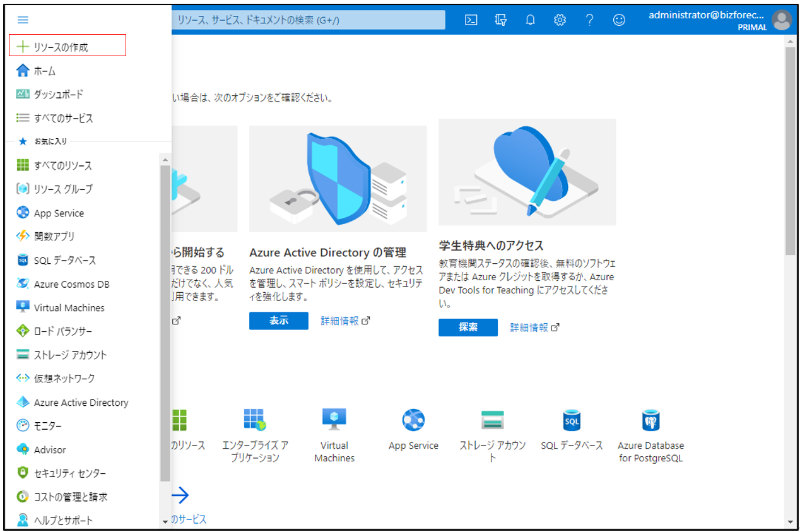
Task: Open Cloud Shell from the top bar
Action: [x=471, y=20]
